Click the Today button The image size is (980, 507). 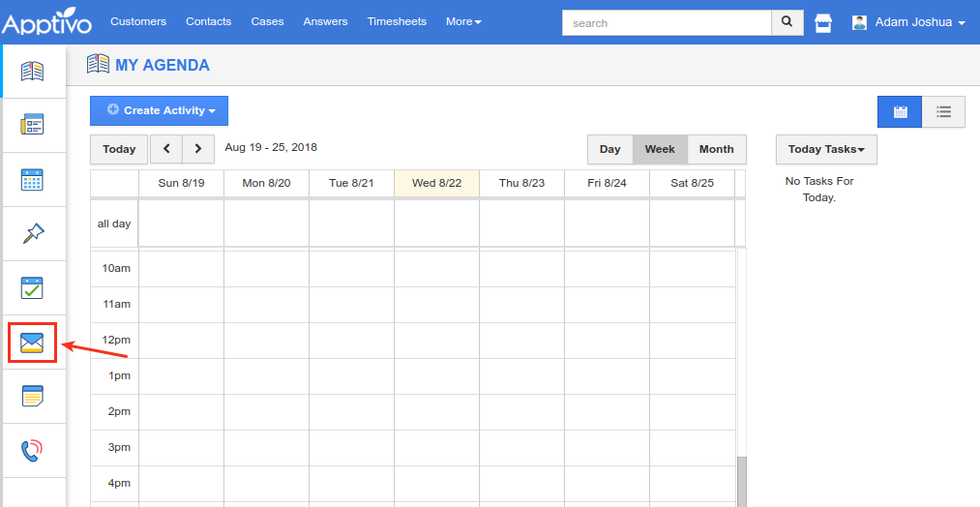point(119,149)
